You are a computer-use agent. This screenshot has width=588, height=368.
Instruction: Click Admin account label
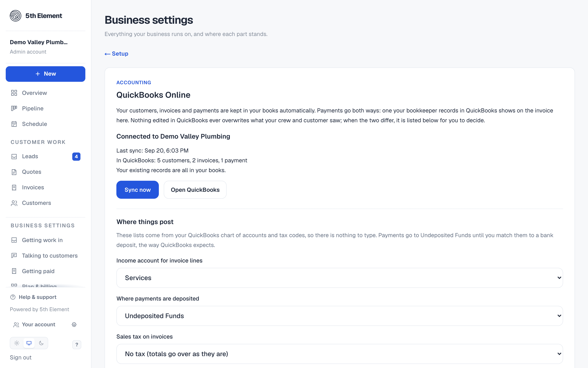tap(28, 52)
